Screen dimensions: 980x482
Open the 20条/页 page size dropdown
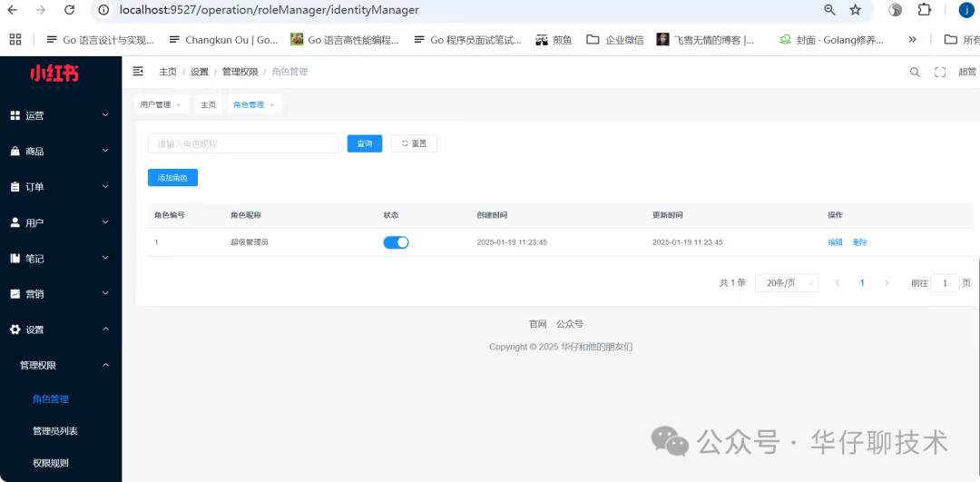click(786, 283)
